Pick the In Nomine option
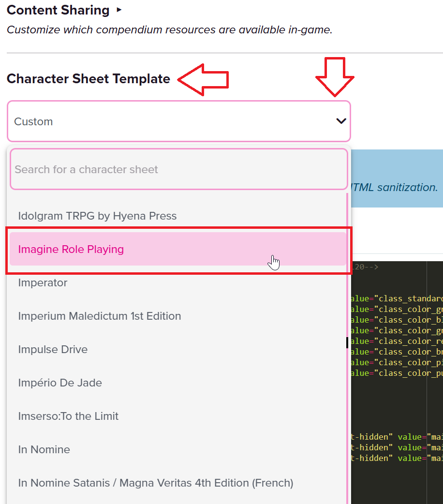This screenshot has height=504, width=443. 44,449
